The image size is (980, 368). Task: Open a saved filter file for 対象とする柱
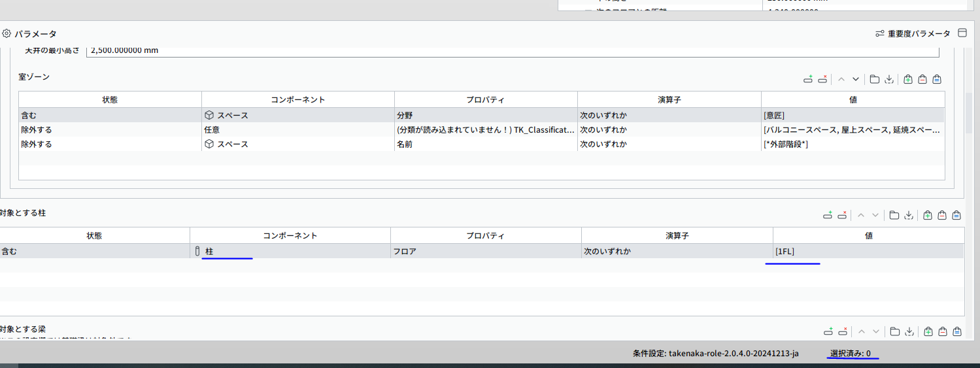pyautogui.click(x=894, y=215)
